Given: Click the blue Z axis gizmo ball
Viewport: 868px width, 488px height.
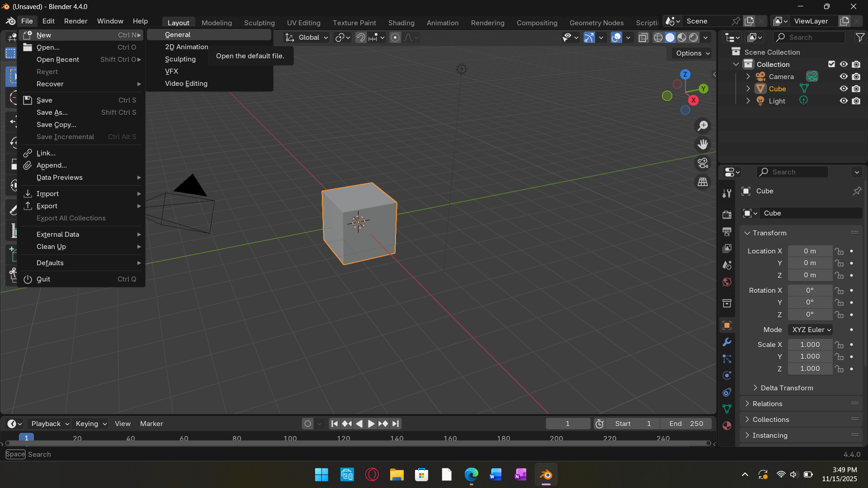Looking at the screenshot, I should click(685, 75).
